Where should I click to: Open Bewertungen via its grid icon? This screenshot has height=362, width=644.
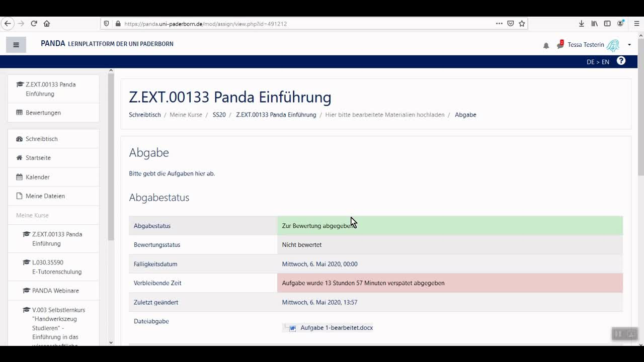click(20, 113)
